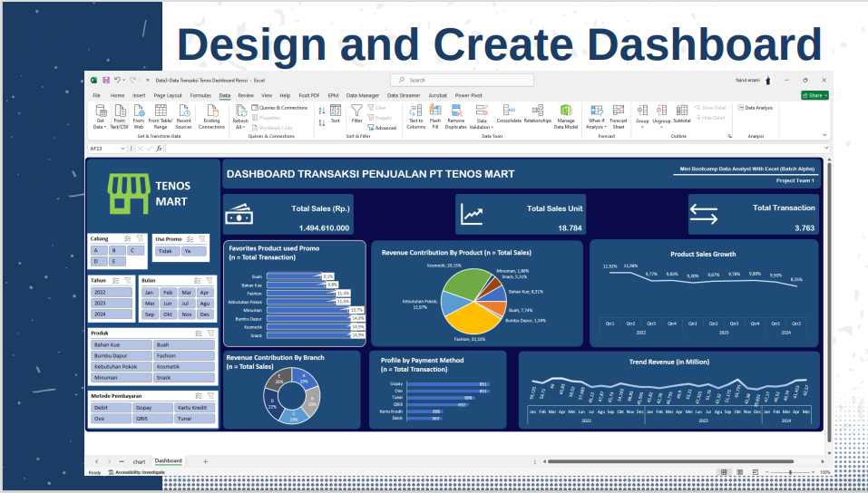Toggle the 2023 slicer in Tahun
The width and height of the screenshot is (868, 493).
(112, 304)
